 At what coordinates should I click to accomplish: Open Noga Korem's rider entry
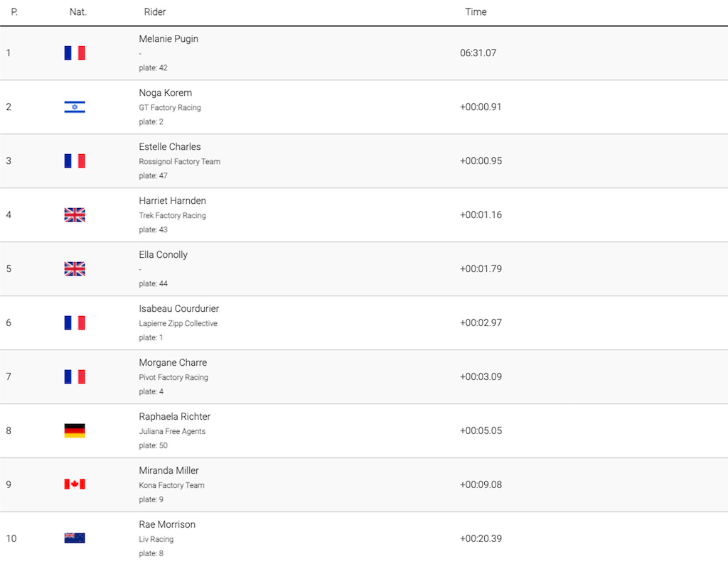165,93
